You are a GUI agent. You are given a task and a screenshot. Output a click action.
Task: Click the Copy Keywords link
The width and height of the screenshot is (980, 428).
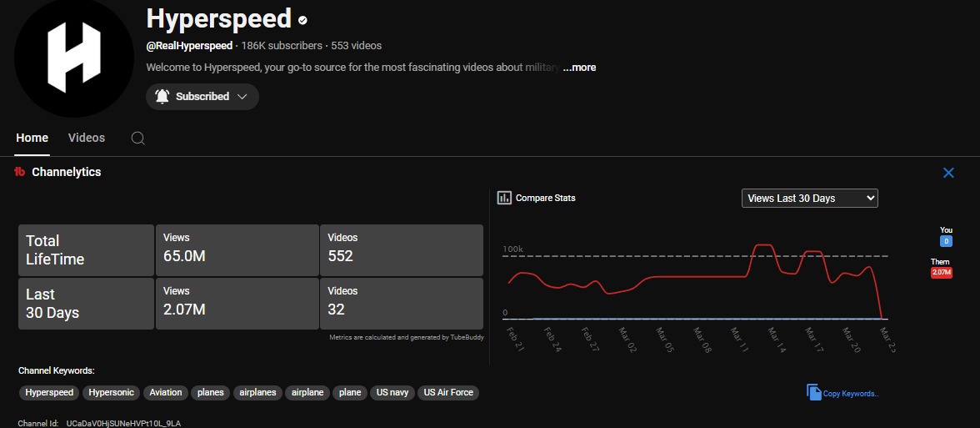pyautogui.click(x=851, y=394)
